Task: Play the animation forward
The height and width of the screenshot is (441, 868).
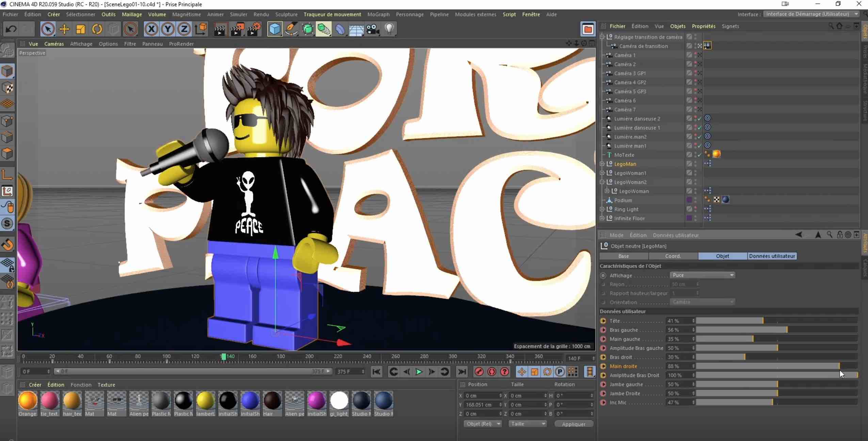Action: tap(419, 372)
